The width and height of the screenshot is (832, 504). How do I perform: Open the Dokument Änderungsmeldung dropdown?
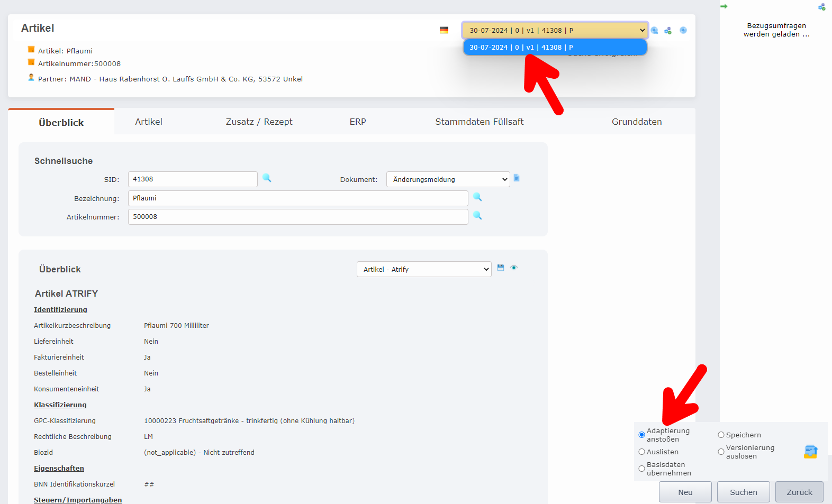[x=448, y=180]
